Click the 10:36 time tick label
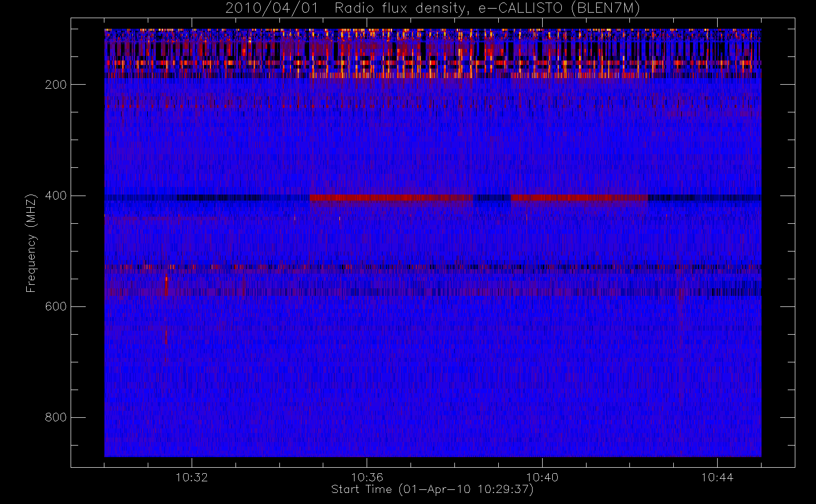816x504 pixels. point(367,477)
